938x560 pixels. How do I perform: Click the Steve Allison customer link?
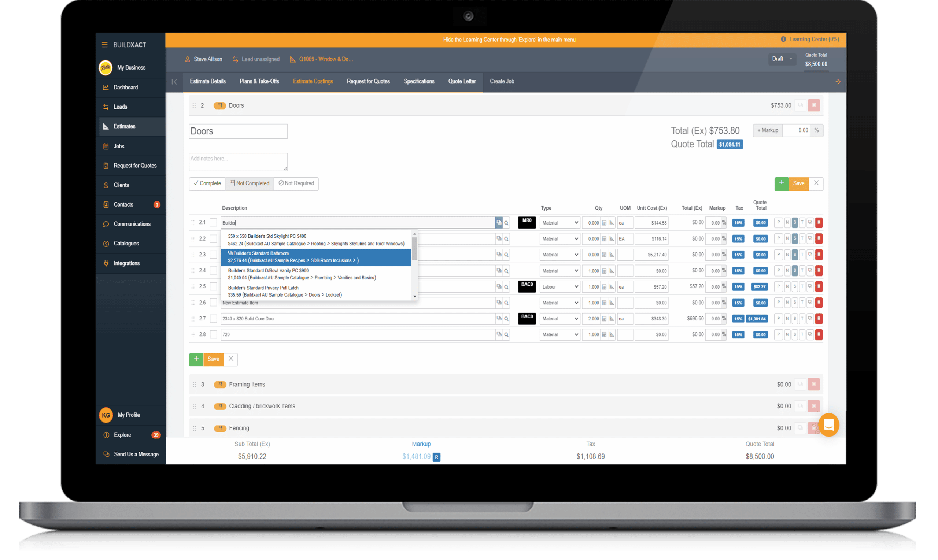pos(203,59)
